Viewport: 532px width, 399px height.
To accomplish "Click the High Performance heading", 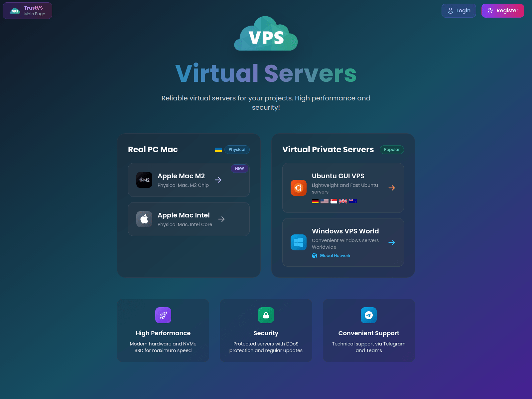I will (163, 333).
